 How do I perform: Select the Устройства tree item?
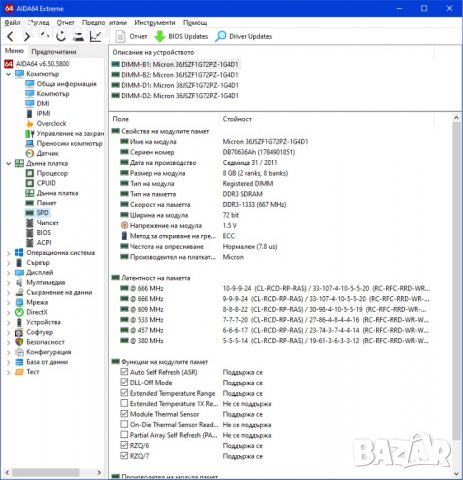(x=38, y=322)
